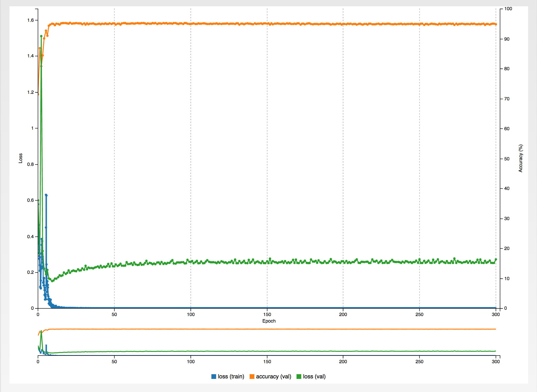The width and height of the screenshot is (537, 392).
Task: Click the green validation loss peak point
Action: click(41, 36)
